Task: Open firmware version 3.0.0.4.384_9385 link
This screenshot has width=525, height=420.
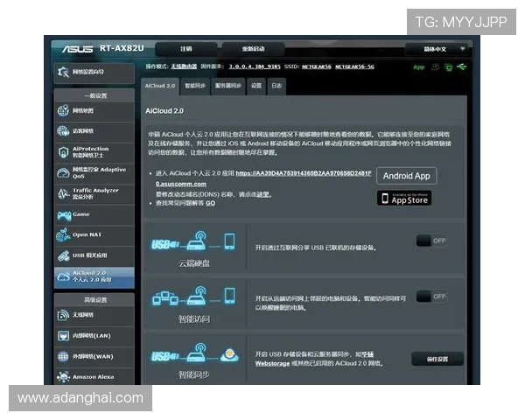Action: pos(255,66)
